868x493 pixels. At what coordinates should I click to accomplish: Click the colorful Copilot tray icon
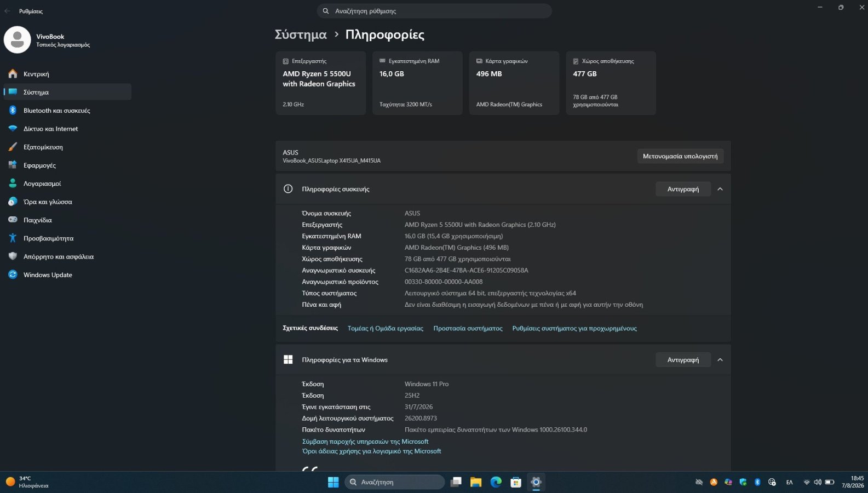point(728,482)
